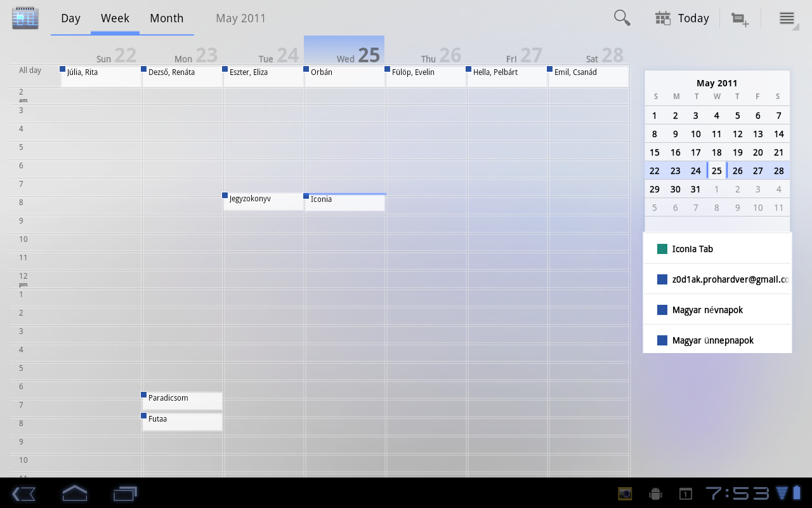
Task: Jump to Today
Action: (x=682, y=18)
